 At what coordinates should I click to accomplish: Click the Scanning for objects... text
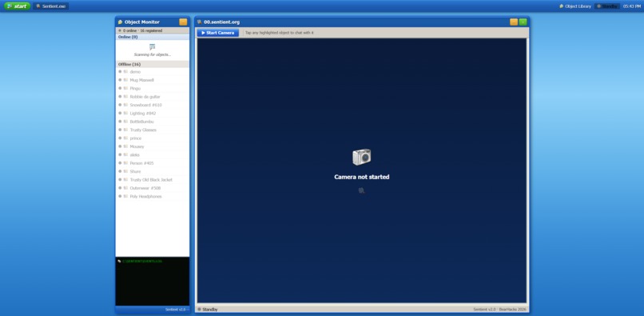pyautogui.click(x=153, y=54)
